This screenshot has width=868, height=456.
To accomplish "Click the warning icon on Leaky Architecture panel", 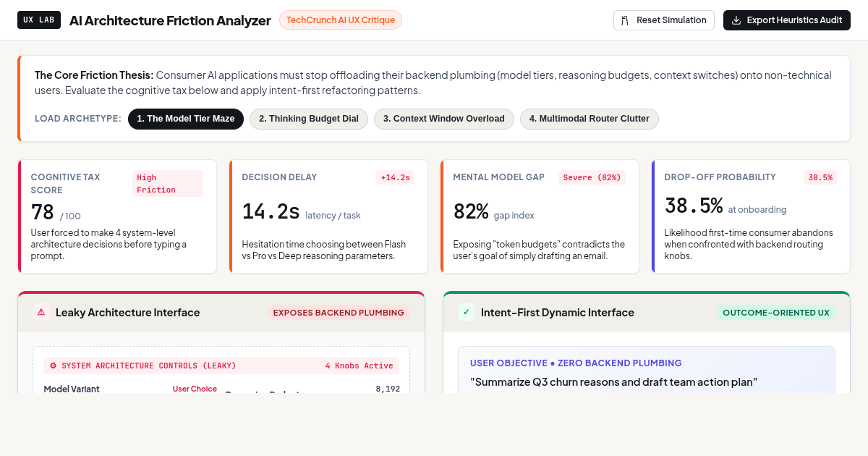I will coord(41,312).
